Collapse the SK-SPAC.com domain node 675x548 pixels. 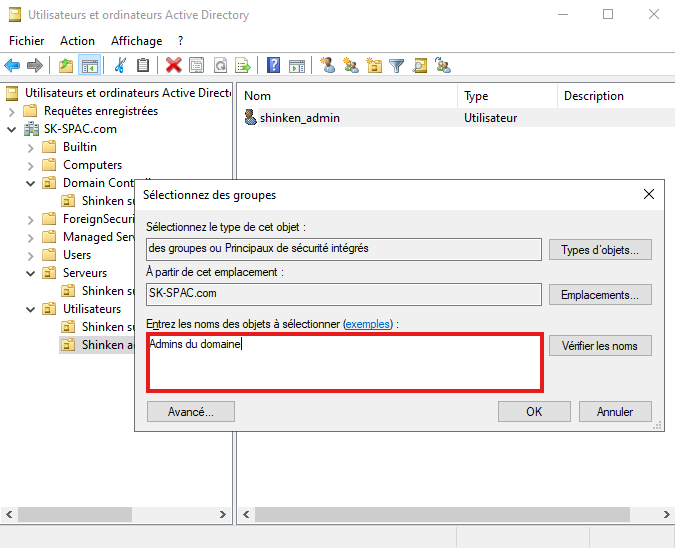[11, 130]
